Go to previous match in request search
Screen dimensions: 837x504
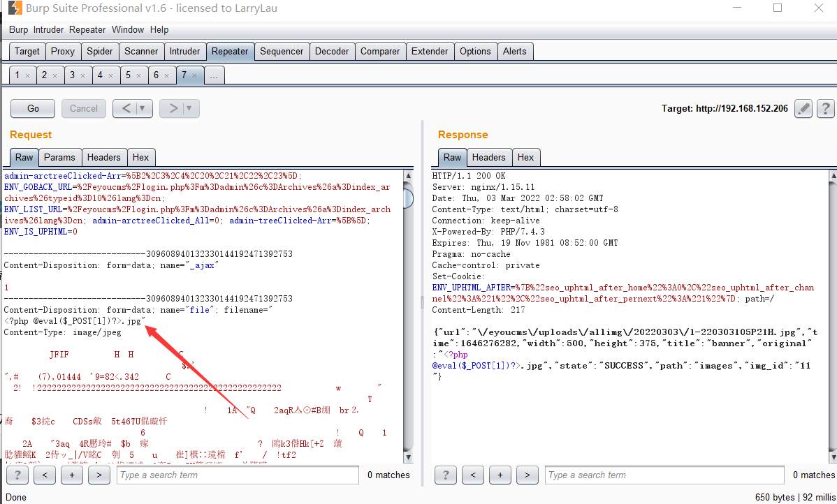[45, 475]
